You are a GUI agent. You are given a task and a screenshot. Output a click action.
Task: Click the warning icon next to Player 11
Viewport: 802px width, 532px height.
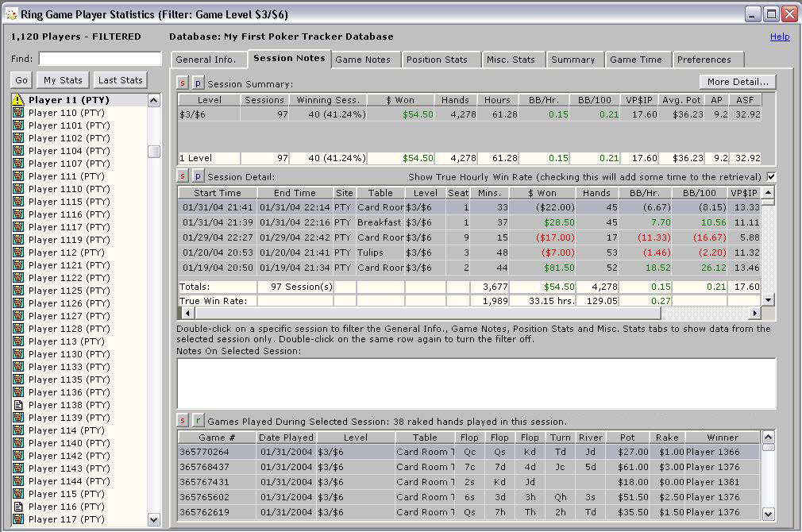[18, 100]
